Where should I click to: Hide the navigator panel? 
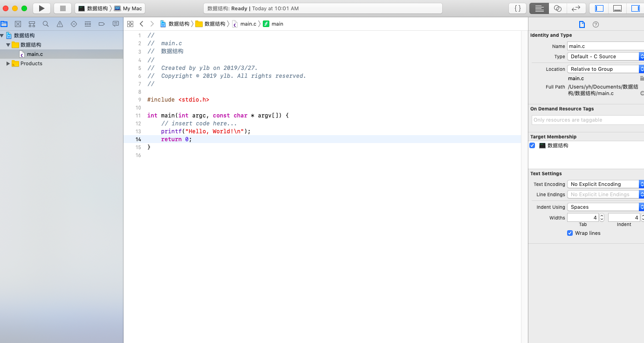599,8
